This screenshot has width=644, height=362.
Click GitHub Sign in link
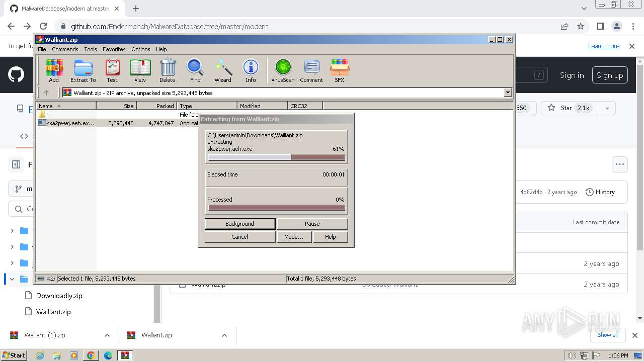point(572,75)
